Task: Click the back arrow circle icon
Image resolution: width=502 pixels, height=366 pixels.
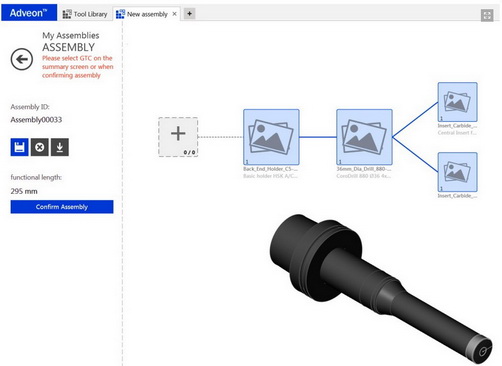Action: [x=22, y=59]
